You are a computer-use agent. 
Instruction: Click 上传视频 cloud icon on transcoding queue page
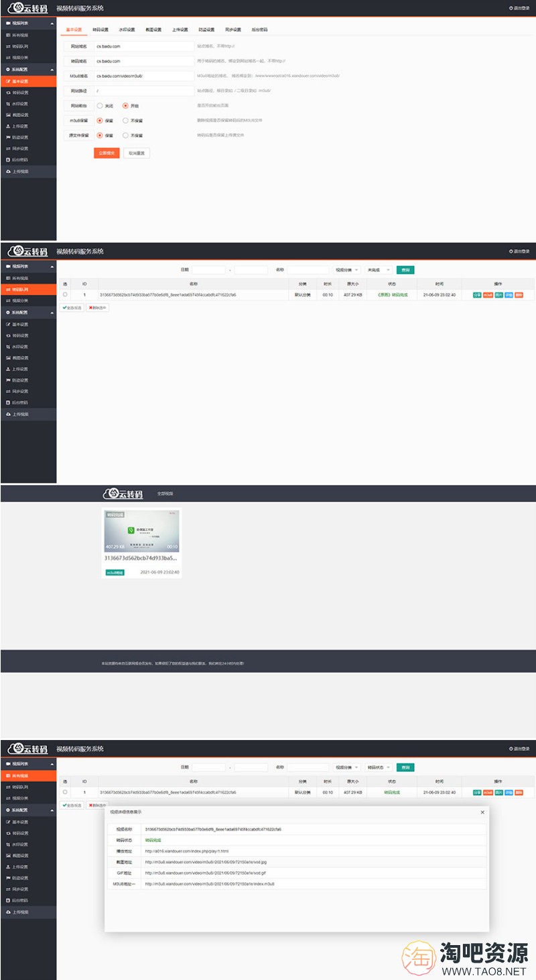coord(8,414)
